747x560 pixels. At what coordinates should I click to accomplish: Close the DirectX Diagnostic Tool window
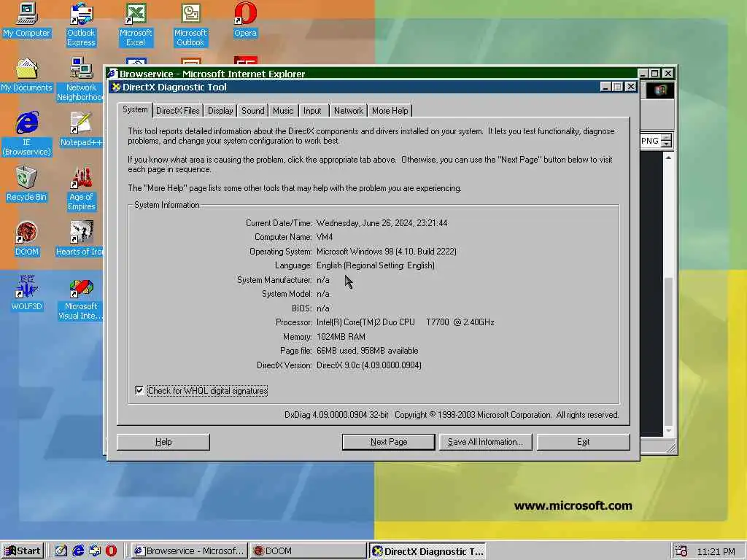[630, 87]
